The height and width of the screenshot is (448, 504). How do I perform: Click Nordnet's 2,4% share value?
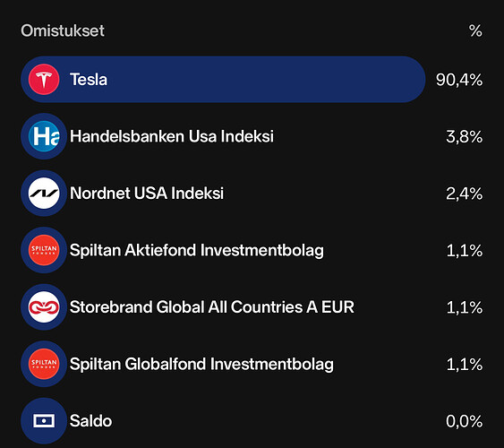point(464,194)
